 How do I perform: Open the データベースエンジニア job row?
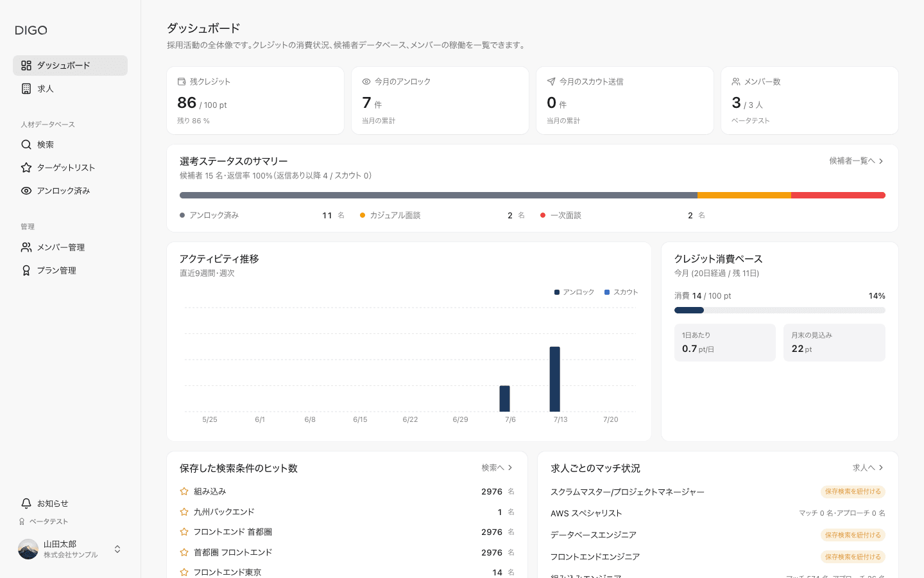(718, 535)
